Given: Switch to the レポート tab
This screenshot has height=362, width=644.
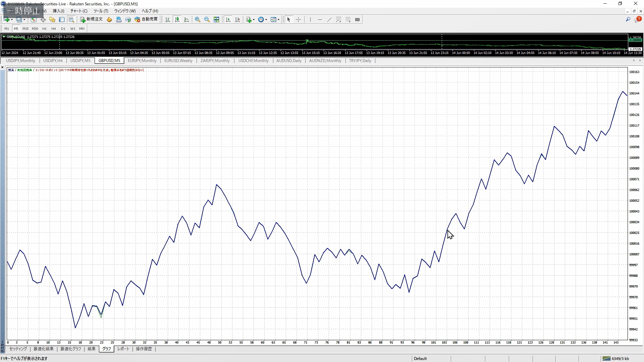Looking at the screenshot, I should coord(123,349).
